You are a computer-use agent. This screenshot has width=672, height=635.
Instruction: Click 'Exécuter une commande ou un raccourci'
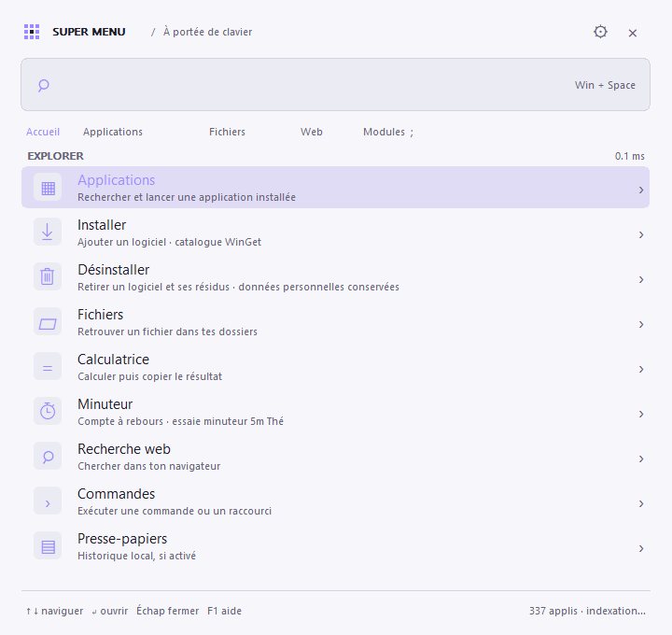point(175,511)
